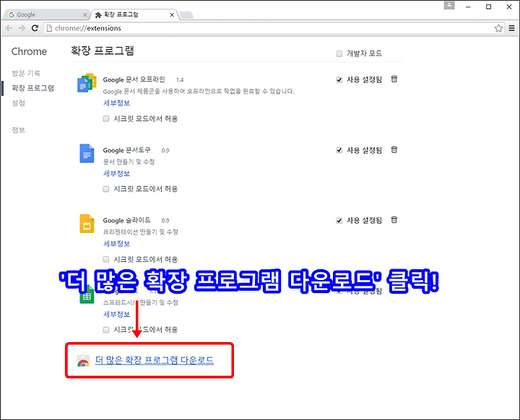Click the Chrome Web Store icon

[x=83, y=361]
